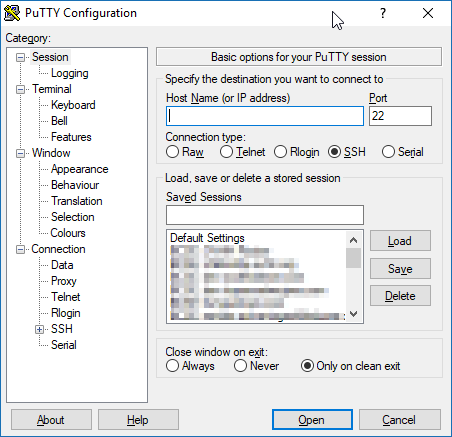Select Rlogin connection type

297,152
